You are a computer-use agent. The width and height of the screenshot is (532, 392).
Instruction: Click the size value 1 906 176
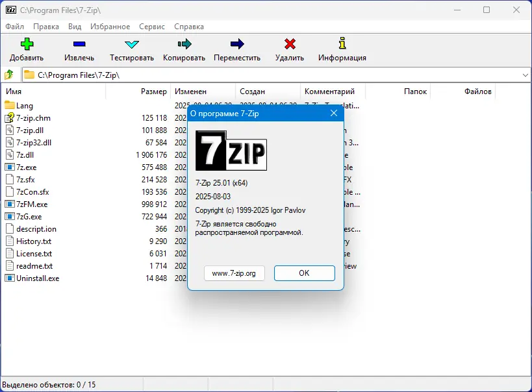[x=151, y=155]
